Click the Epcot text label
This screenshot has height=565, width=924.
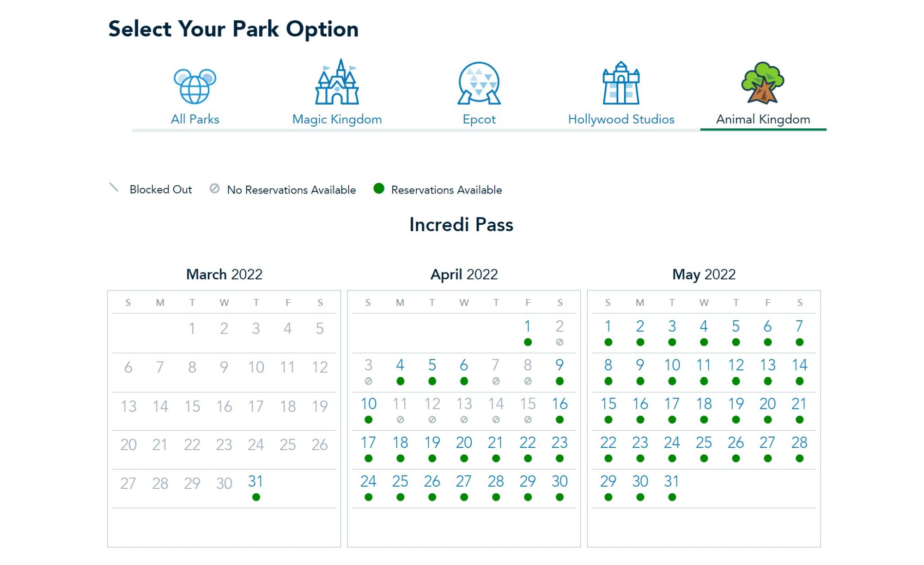(x=479, y=119)
